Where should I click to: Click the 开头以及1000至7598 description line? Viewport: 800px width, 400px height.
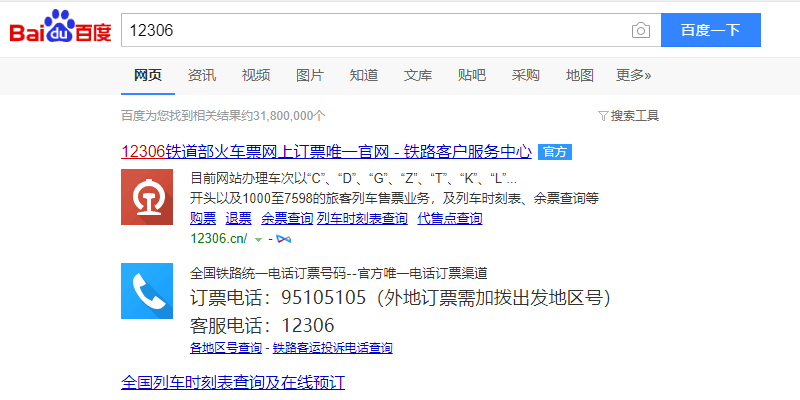tap(394, 198)
